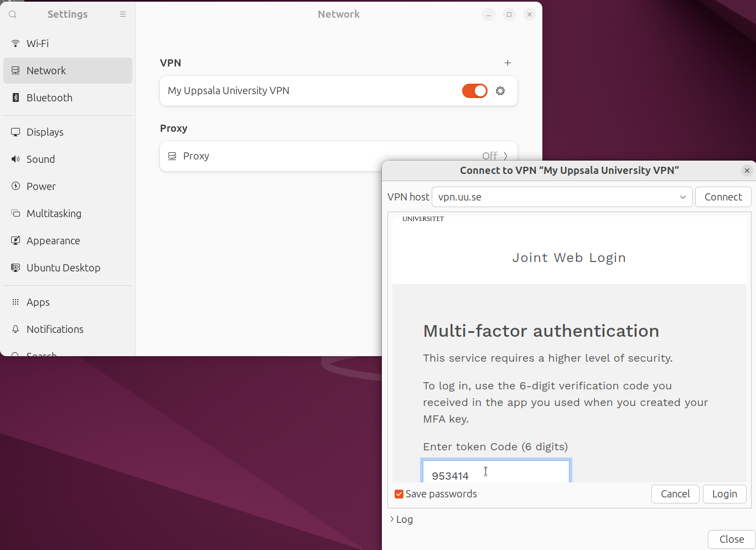Click the gear icon for Uppsala VPN
Viewport: 756px width, 550px height.
[x=500, y=91]
